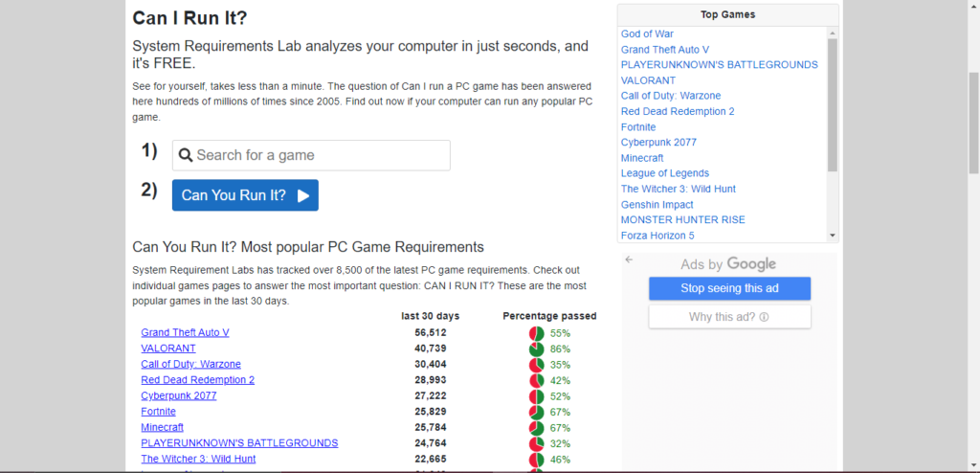Open Fortnite in Top Games list
Viewport: 980px width, 473px height.
pos(638,127)
